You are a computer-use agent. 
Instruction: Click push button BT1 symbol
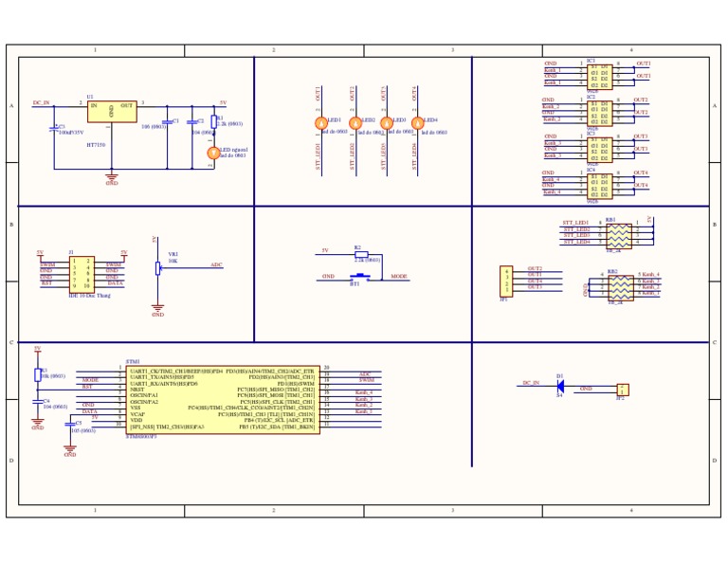click(x=360, y=278)
